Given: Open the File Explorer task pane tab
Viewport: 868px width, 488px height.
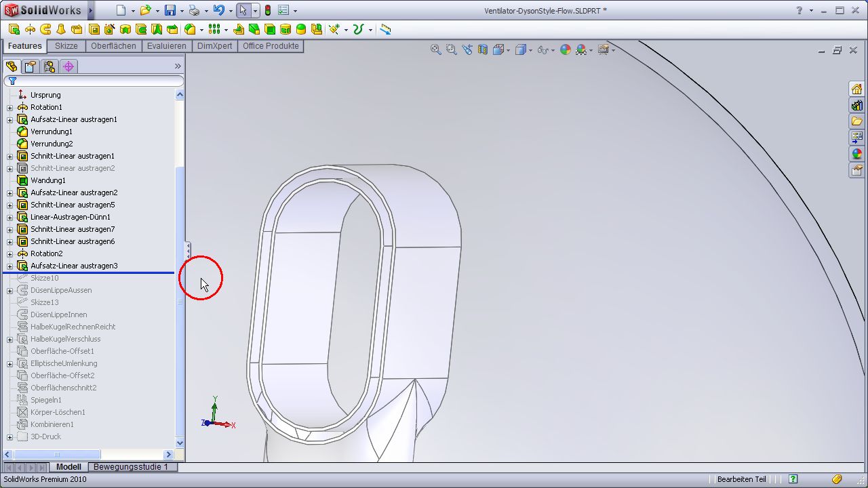Looking at the screenshot, I should (x=857, y=122).
